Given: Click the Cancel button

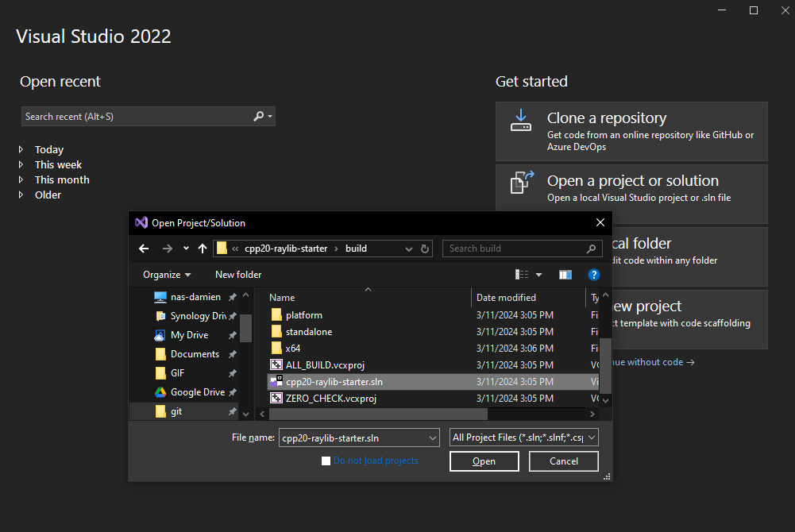Looking at the screenshot, I should point(564,461).
